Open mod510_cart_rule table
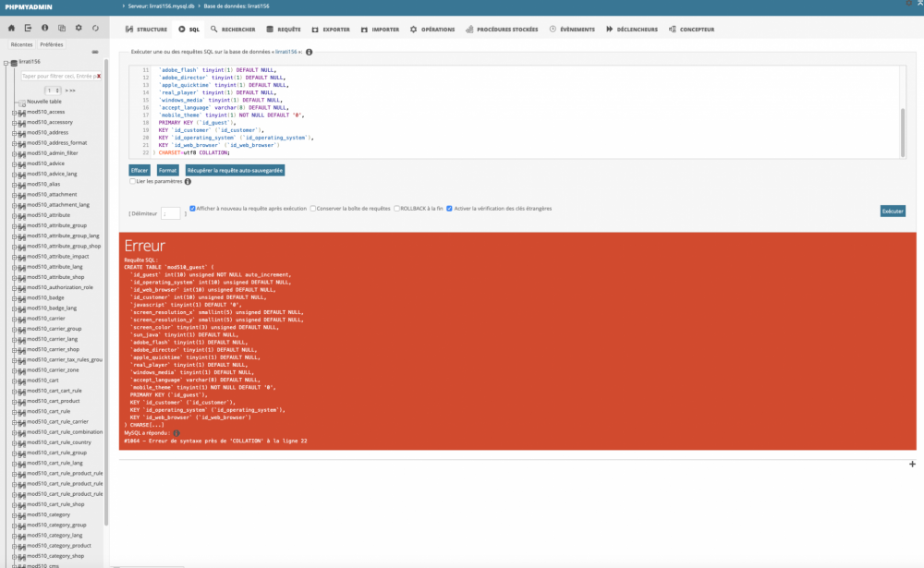The height and width of the screenshot is (568, 924). [48, 412]
